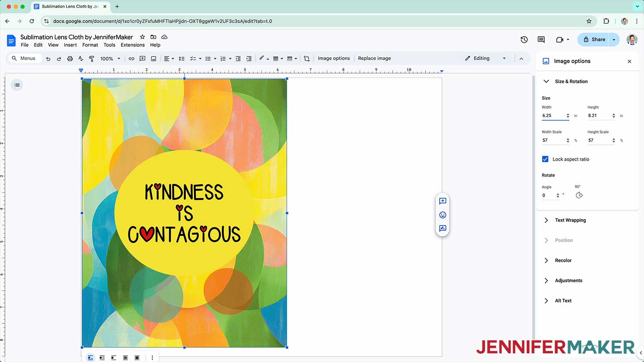Hide the menus with the collapse chevron
The height and width of the screenshot is (362, 644).
521,59
